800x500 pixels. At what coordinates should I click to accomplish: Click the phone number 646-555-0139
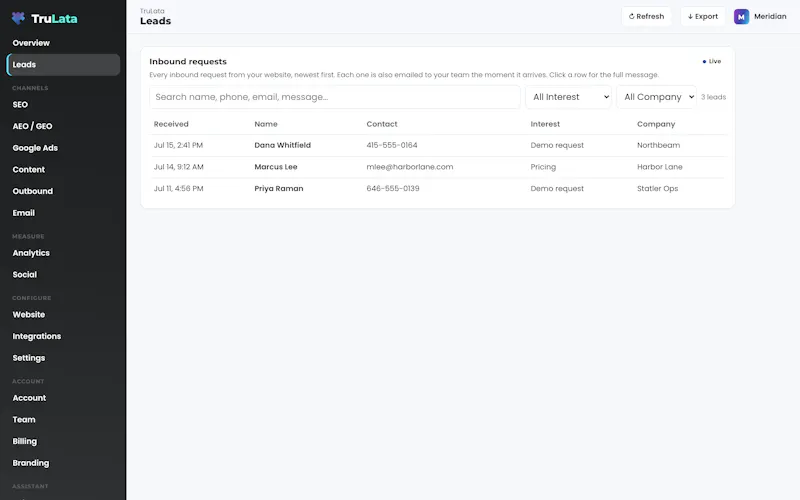[393, 188]
